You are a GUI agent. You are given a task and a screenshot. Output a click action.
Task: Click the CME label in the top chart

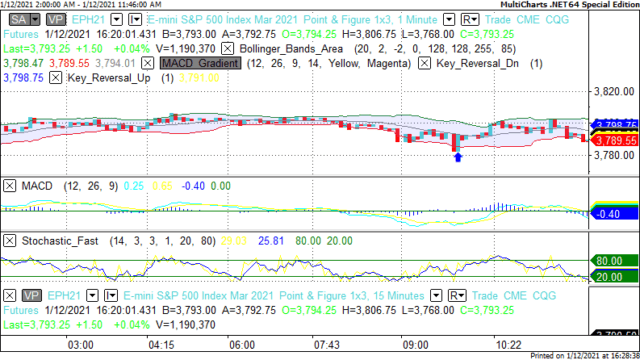tap(528, 20)
